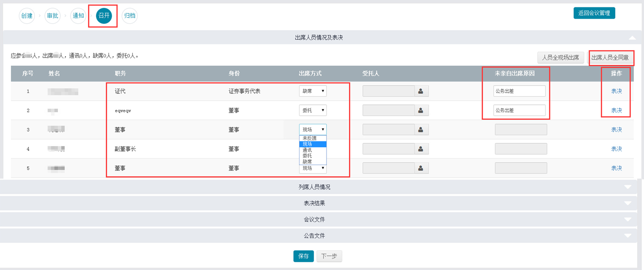This screenshot has width=644, height=270.
Task: Go to the 创建 workflow step
Action: point(27,16)
